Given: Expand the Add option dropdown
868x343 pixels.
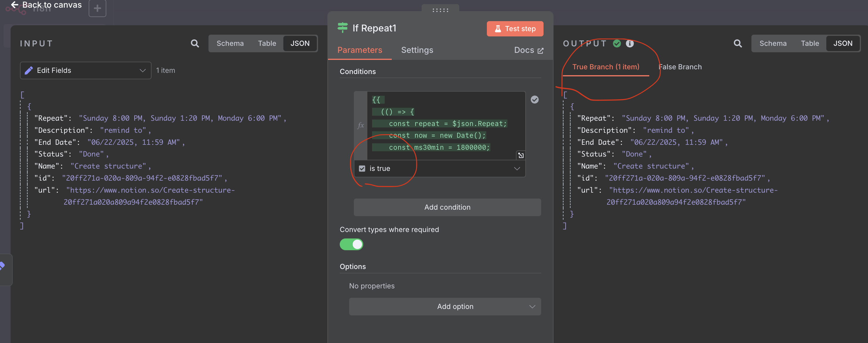Looking at the screenshot, I should coord(445,306).
